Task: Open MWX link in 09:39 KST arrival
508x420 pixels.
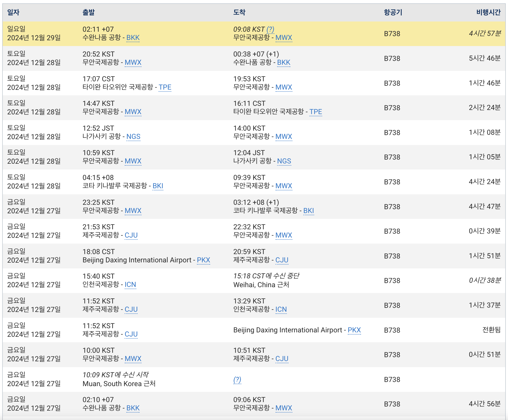Action: point(284,186)
